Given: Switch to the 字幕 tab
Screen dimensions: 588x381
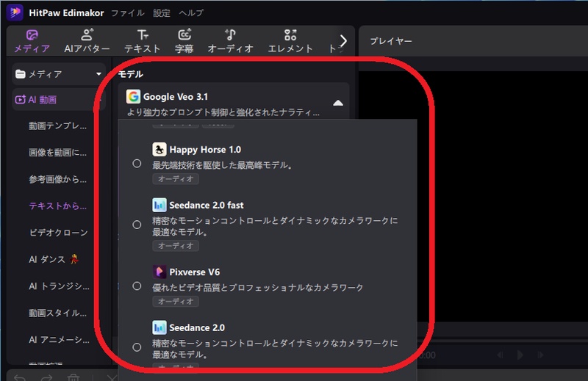Looking at the screenshot, I should coord(184,41).
